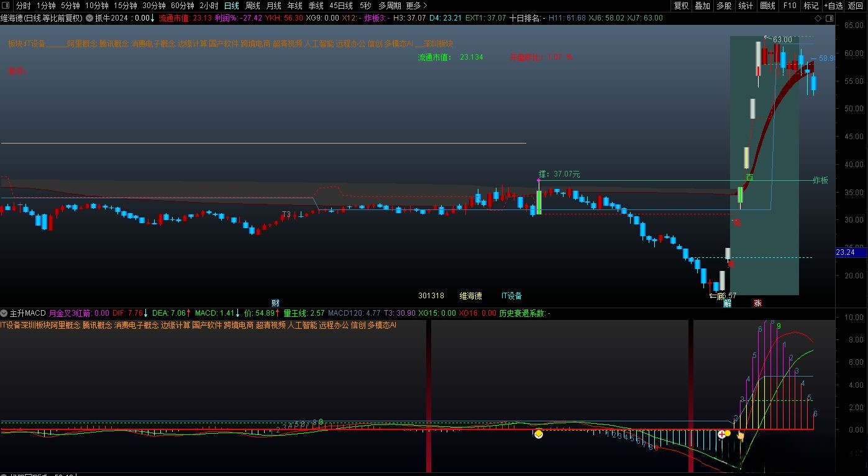
Task: Switch to 周线 weekly period tab
Action: [252, 6]
